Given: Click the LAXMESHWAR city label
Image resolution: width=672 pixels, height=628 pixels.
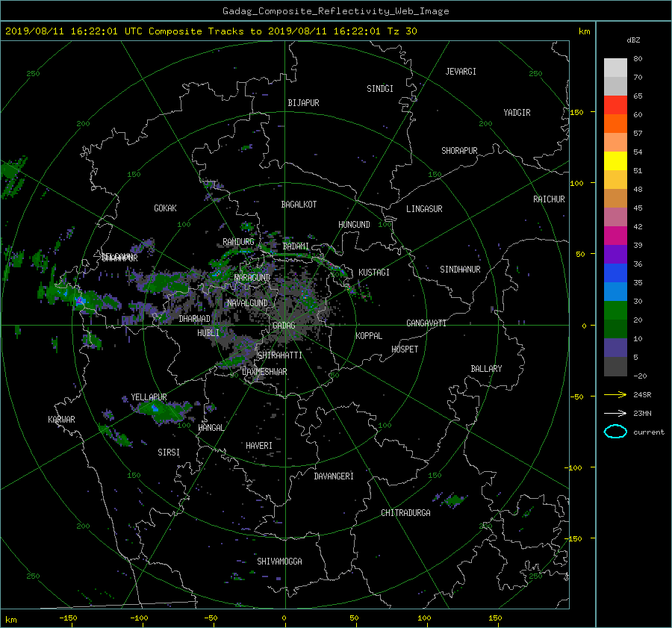Looking at the screenshot, I should 264,372.
